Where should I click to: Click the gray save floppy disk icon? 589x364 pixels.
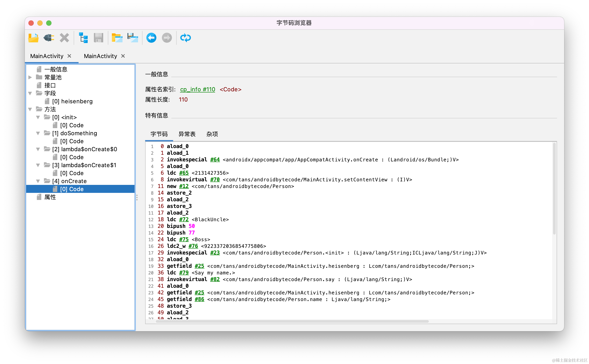[x=99, y=38]
